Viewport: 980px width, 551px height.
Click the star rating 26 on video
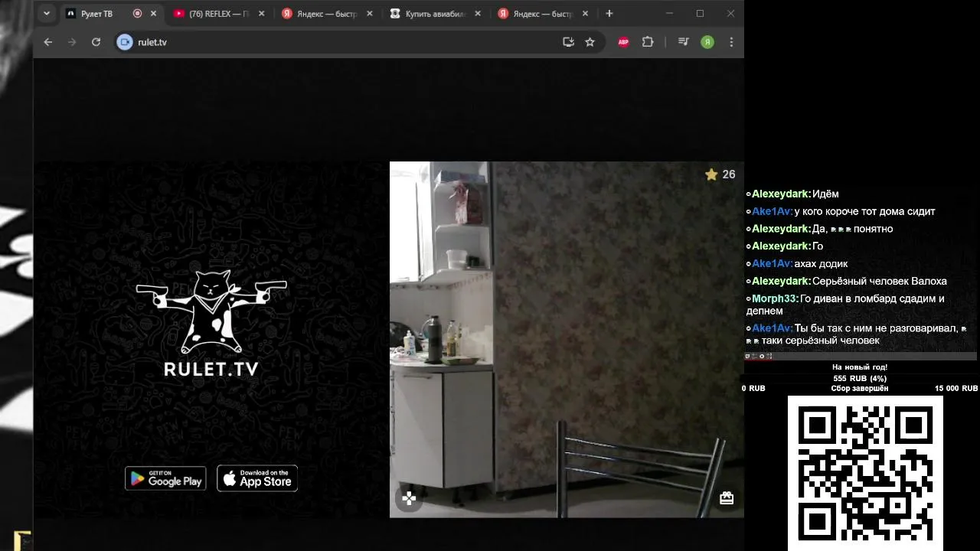click(x=720, y=174)
